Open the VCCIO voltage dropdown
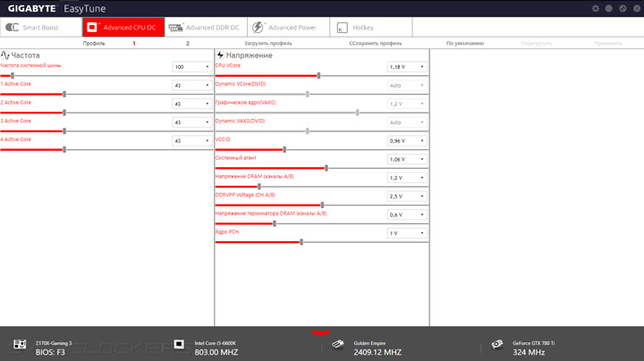 [x=407, y=140]
